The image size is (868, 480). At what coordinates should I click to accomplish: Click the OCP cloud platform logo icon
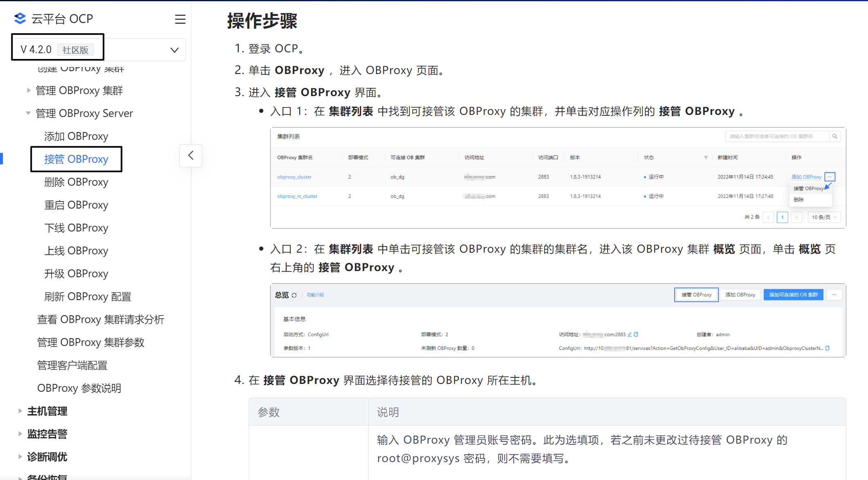[x=20, y=18]
